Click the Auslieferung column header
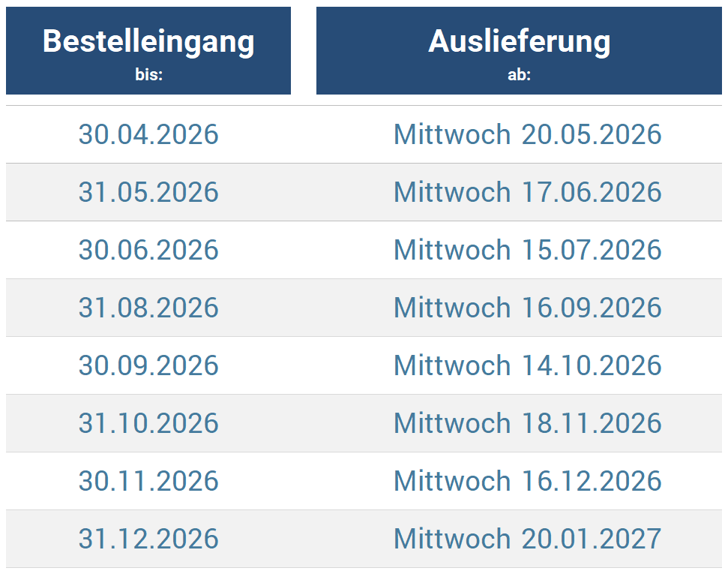This screenshot has width=728, height=577. click(x=519, y=41)
